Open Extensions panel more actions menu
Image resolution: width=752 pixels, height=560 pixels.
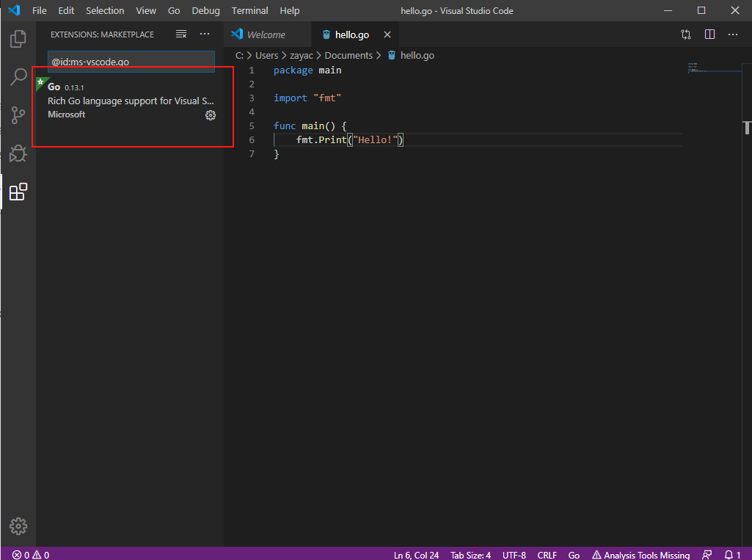pyautogui.click(x=205, y=34)
